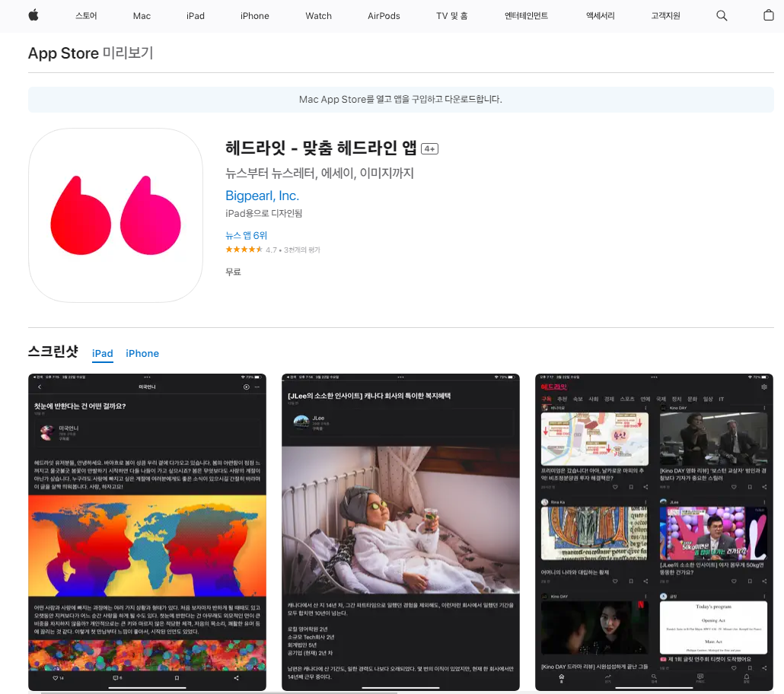
Task: Open the iPhone navigation item
Action: point(254,16)
